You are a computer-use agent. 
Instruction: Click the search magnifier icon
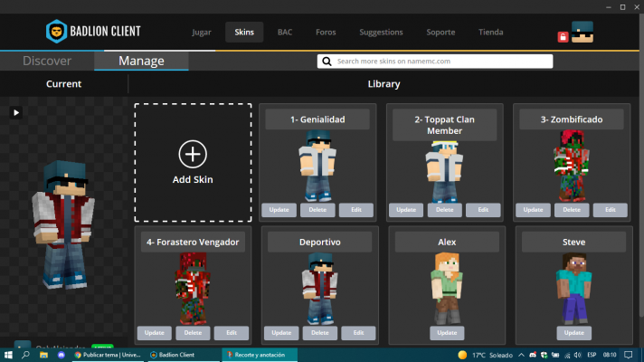pyautogui.click(x=327, y=62)
